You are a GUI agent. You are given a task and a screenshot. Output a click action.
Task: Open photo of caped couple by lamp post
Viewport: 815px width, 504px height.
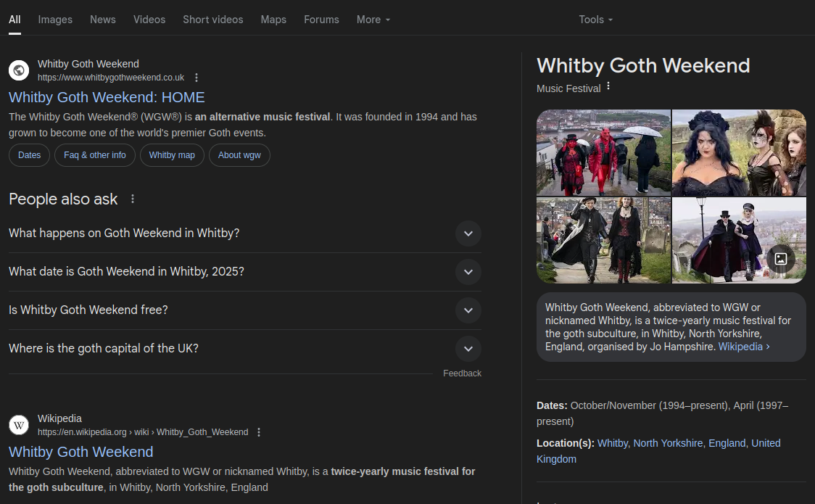[x=739, y=240]
